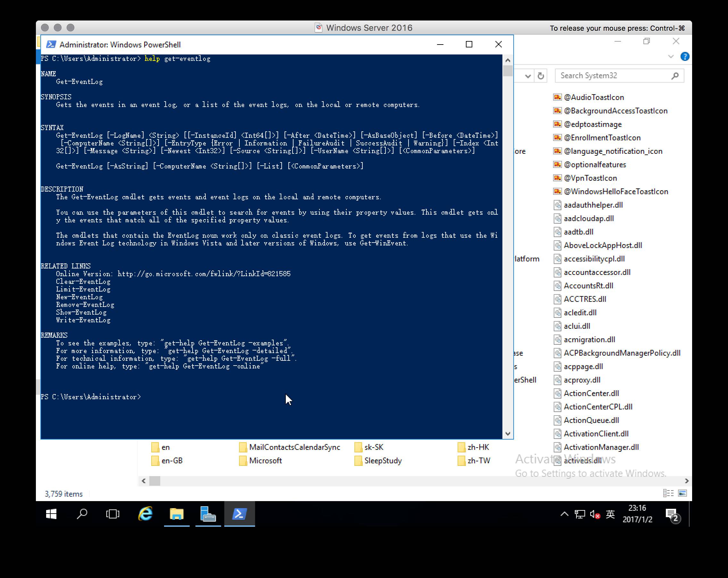
Task: Switch Explorer to details view icon
Action: tap(668, 494)
